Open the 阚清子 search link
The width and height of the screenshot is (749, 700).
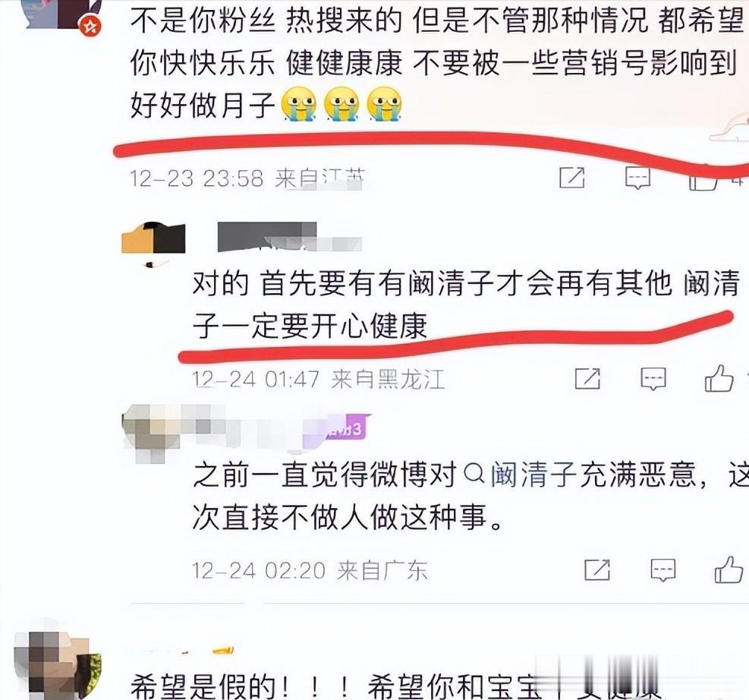[x=534, y=475]
